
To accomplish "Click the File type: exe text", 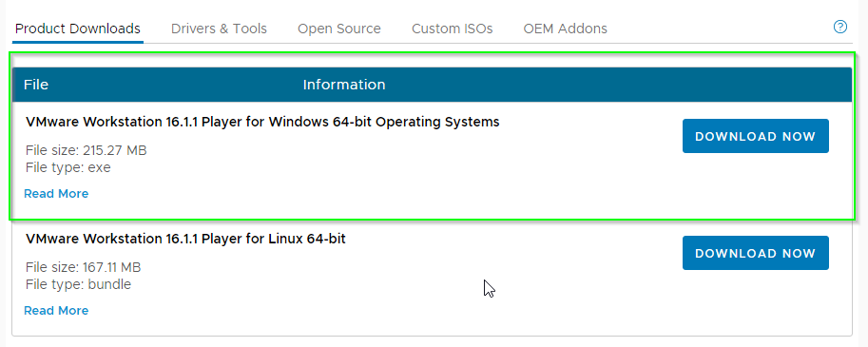I will tap(68, 167).
